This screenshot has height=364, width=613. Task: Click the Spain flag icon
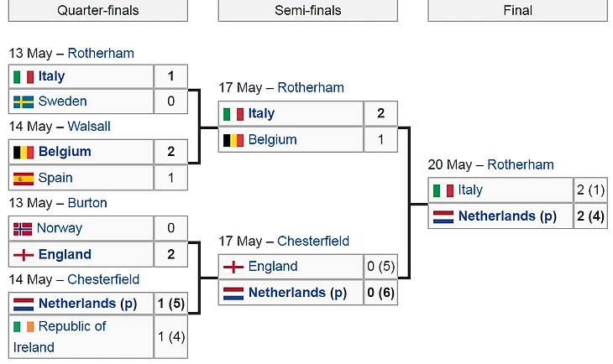[x=24, y=178]
